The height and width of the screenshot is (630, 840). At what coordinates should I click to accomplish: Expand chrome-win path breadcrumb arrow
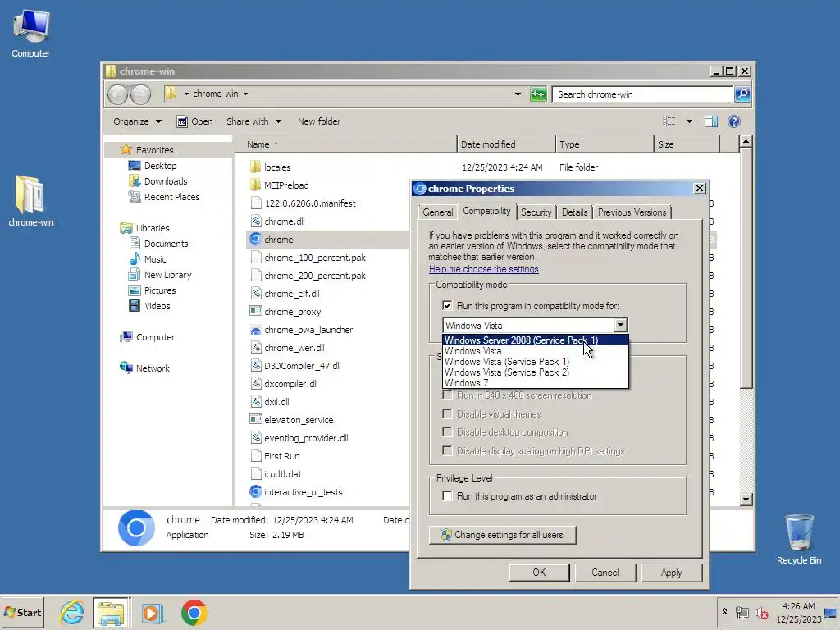pos(245,94)
